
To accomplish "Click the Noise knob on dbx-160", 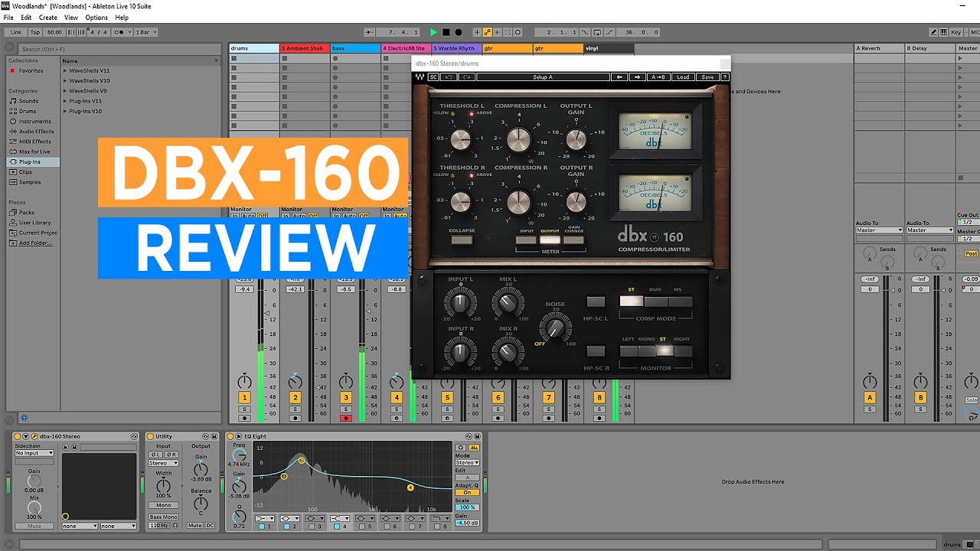I will point(555,328).
